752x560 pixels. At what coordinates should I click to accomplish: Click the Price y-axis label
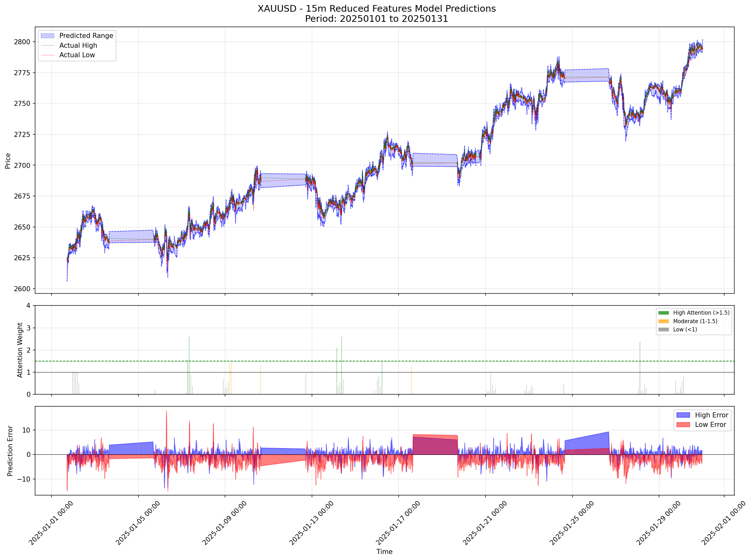8,161
